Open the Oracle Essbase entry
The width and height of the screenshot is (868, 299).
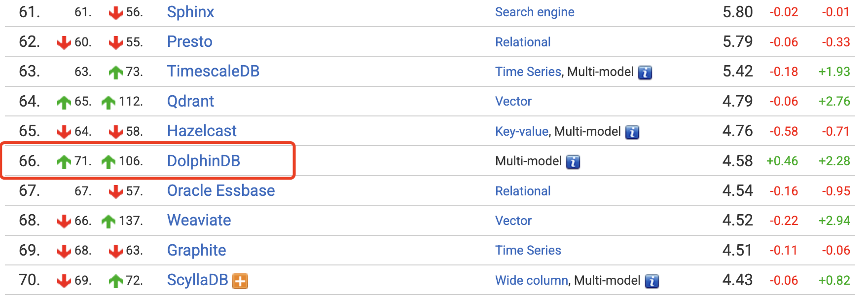[220, 190]
